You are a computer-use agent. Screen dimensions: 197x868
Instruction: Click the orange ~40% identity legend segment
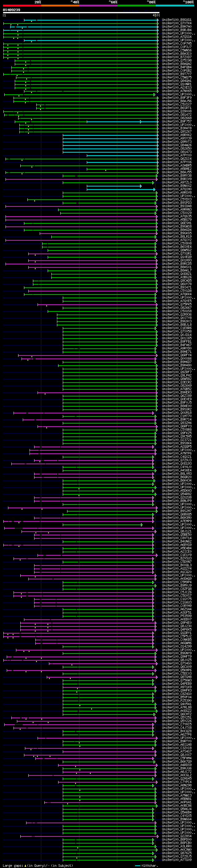tap(60, 6)
